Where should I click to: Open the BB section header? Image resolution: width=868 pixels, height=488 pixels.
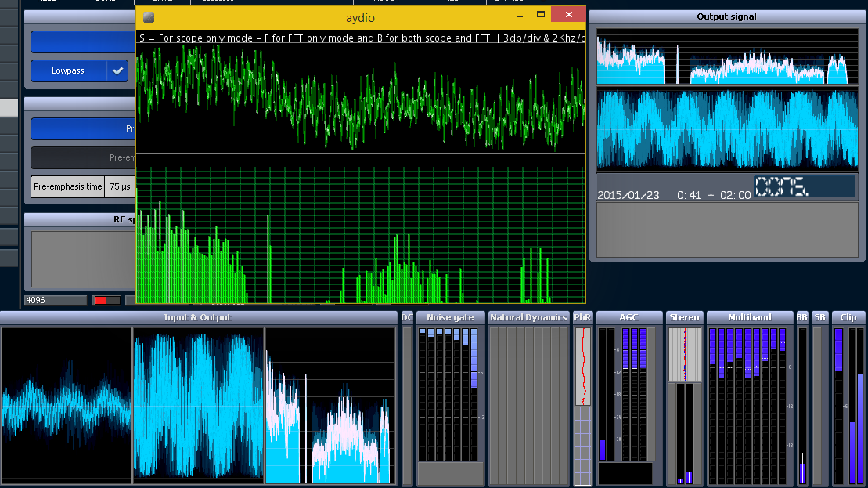[802, 317]
